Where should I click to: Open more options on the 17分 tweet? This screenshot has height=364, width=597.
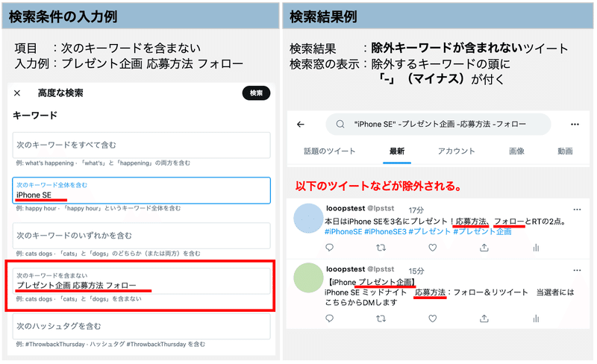click(x=577, y=210)
